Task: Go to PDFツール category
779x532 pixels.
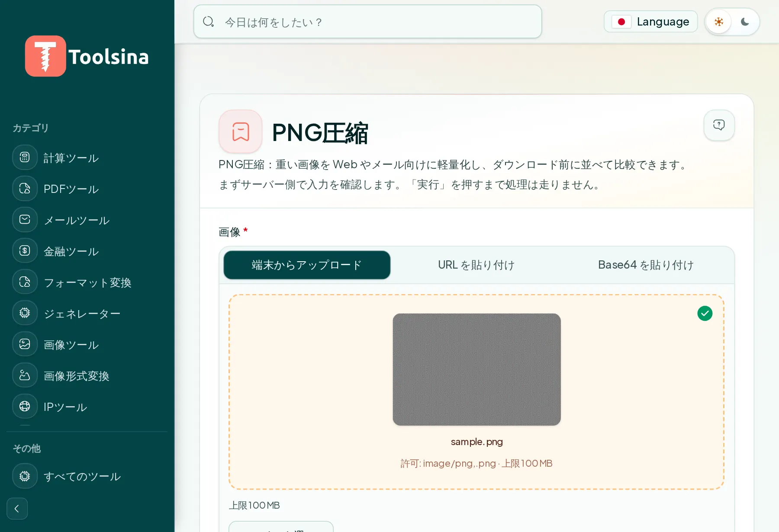Action: pos(71,189)
